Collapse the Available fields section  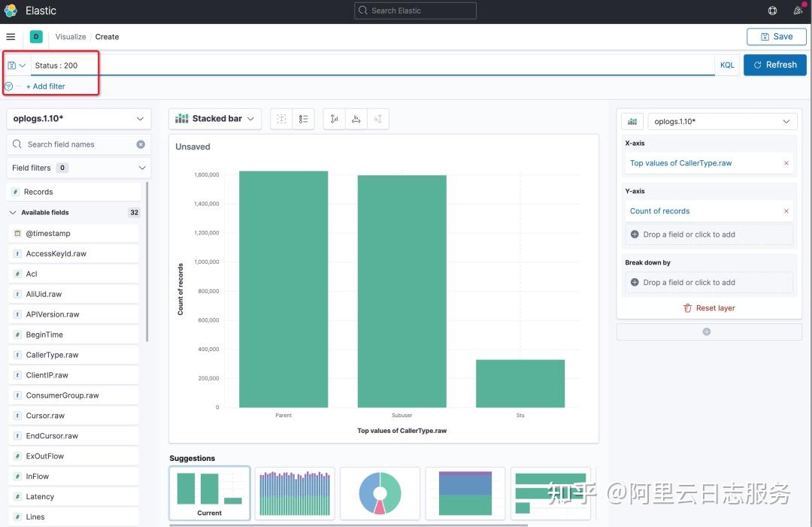click(12, 212)
